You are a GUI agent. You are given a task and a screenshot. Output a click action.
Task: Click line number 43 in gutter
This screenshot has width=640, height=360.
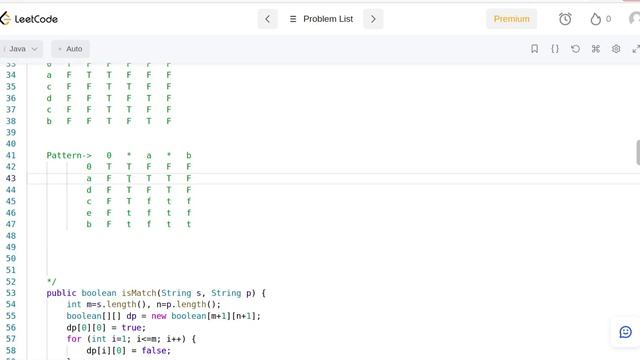11,178
